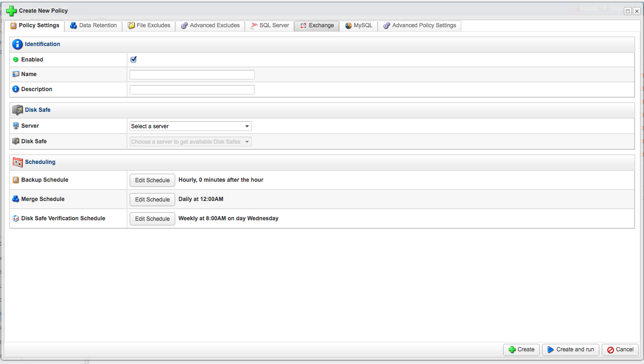
Task: Edit the Backup Schedule
Action: [152, 180]
